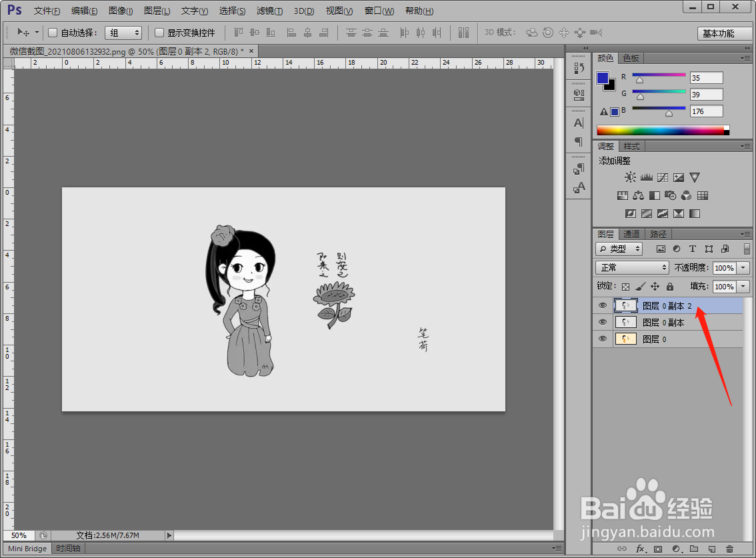Create a new layer group
Image resolution: width=756 pixels, height=558 pixels.
pyautogui.click(x=694, y=549)
